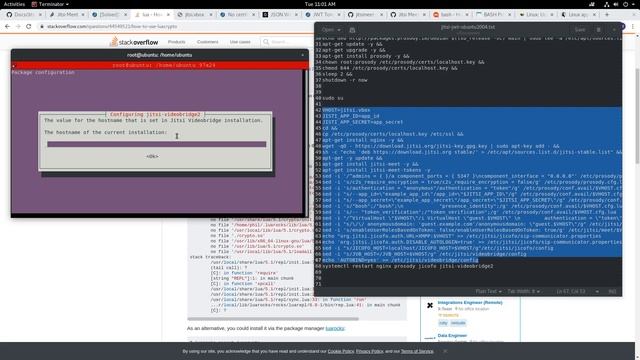This screenshot has height=360, width=640.
Task: Open the Integrations Engineer (Remote) job link
Action: 470,302
